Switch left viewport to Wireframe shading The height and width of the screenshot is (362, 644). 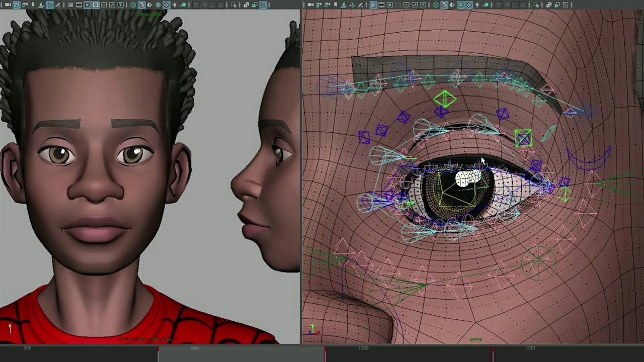tap(133, 5)
